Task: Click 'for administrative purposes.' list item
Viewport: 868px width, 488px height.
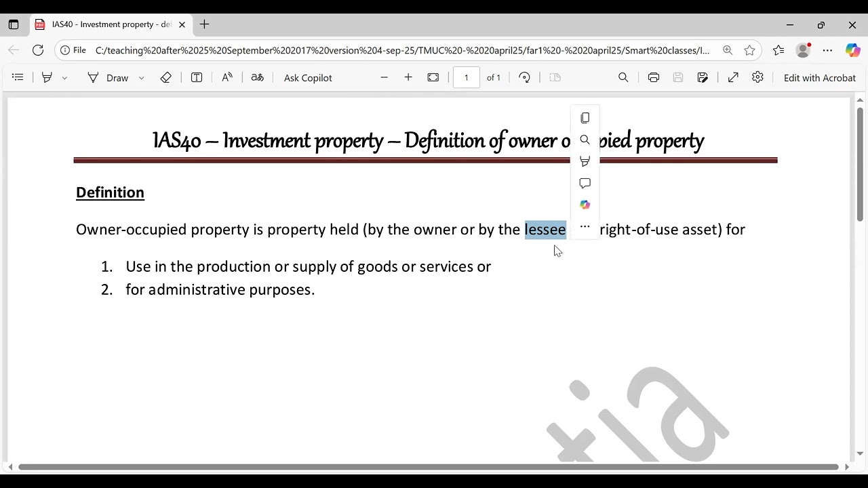Action: tap(220, 290)
